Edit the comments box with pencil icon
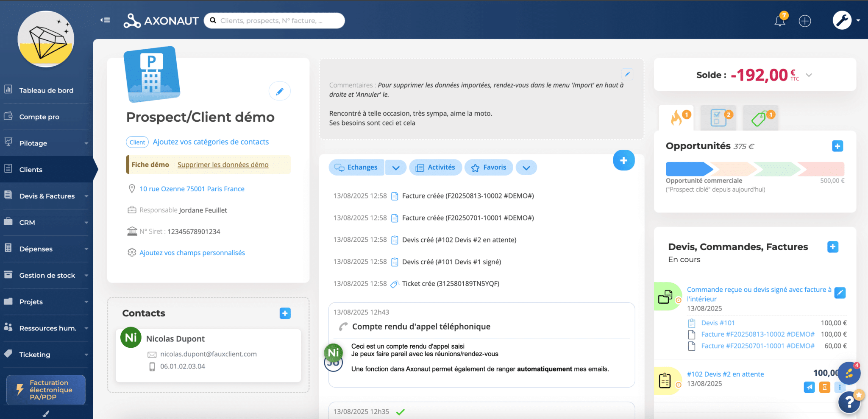Image resolution: width=868 pixels, height=419 pixels. point(627,74)
